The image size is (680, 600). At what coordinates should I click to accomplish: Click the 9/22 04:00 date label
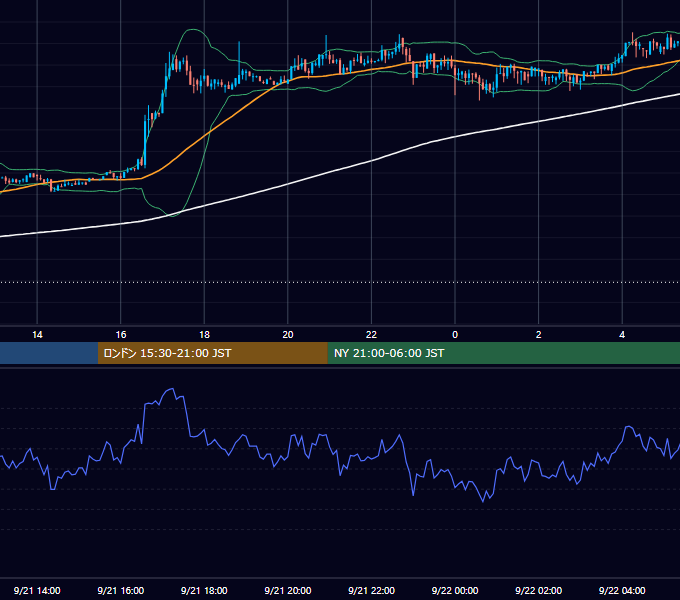tap(622, 590)
